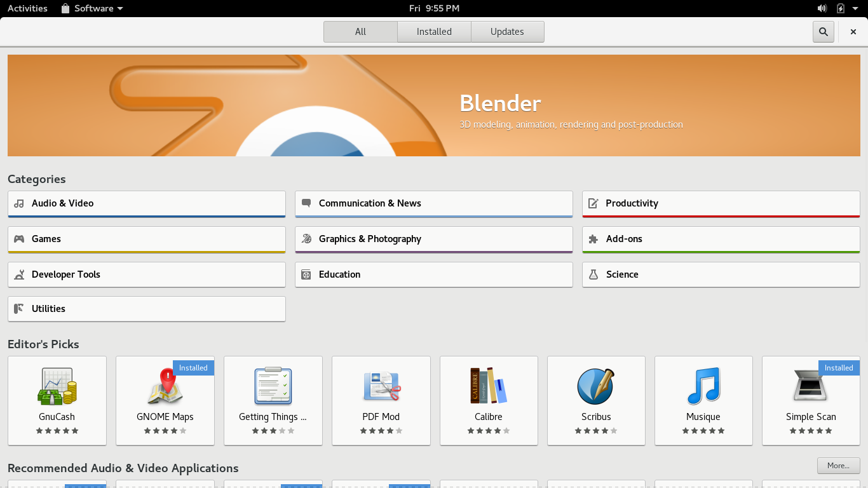Open the Getting Things GNOME app icon

pos(273,386)
